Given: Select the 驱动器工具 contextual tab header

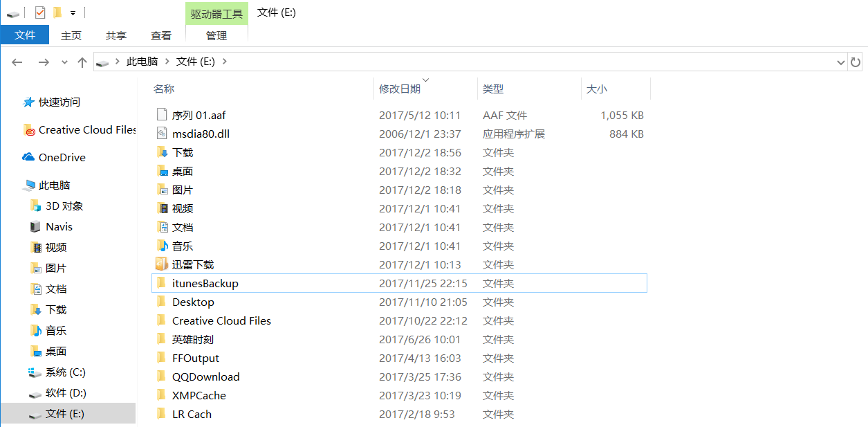Looking at the screenshot, I should click(x=216, y=13).
